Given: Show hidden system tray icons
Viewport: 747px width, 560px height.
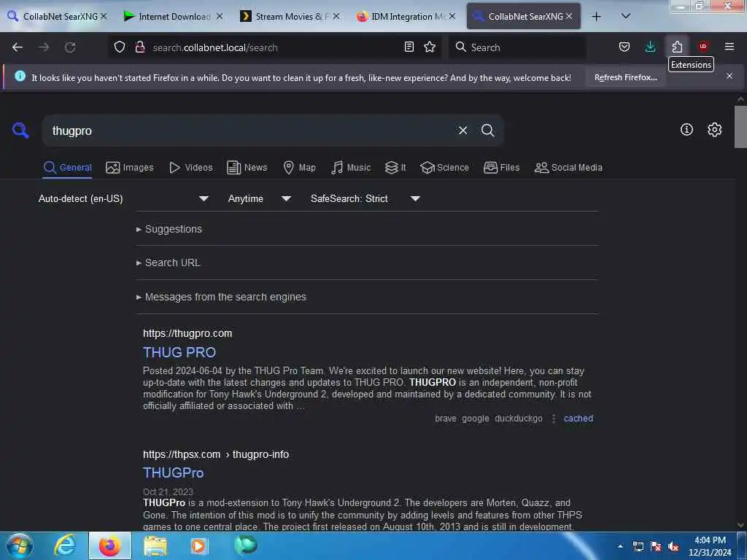Looking at the screenshot, I should 620,546.
